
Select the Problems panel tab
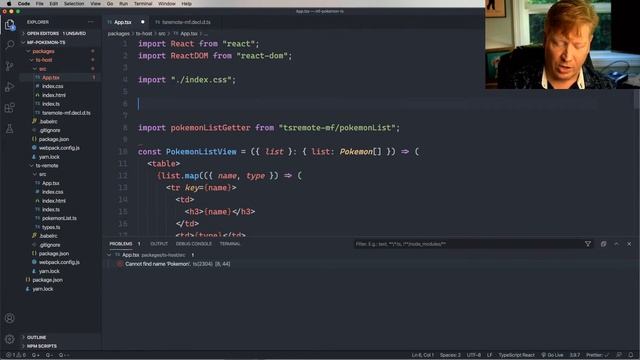121,244
